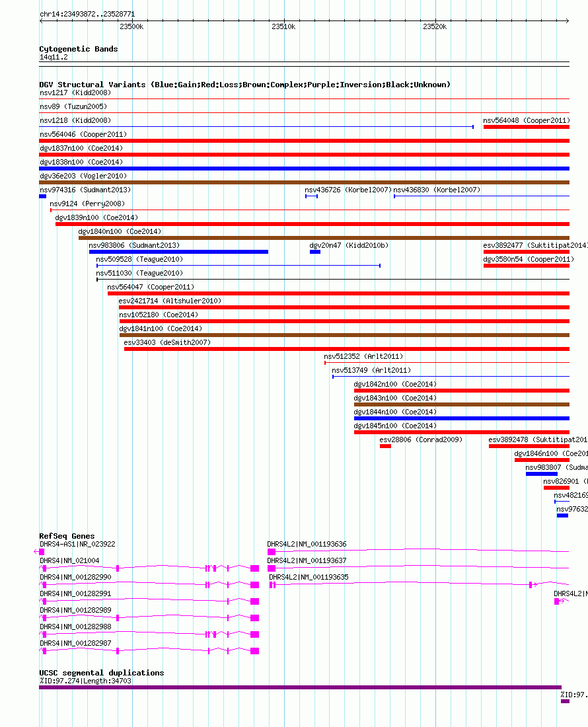The image size is (588, 727).
Task: Click the chr14:23493872..23528771 coordinate label
Action: pos(87,15)
